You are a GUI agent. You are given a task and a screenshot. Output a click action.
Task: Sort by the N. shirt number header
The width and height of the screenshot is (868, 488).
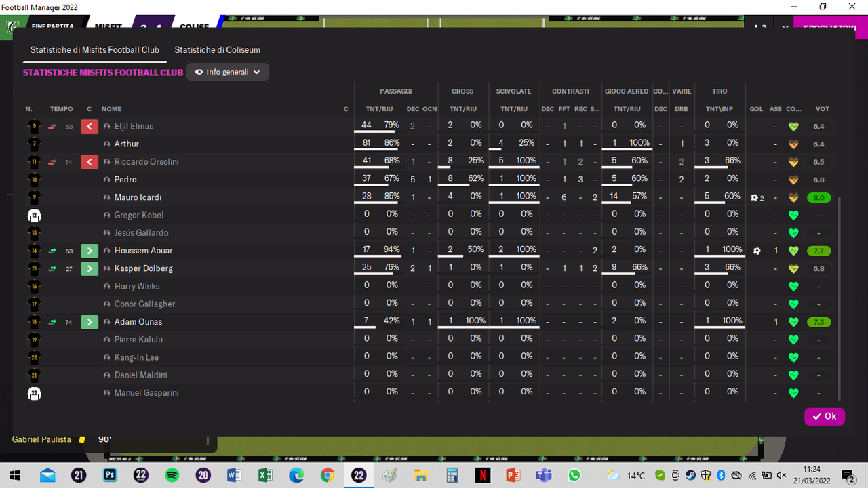point(29,109)
